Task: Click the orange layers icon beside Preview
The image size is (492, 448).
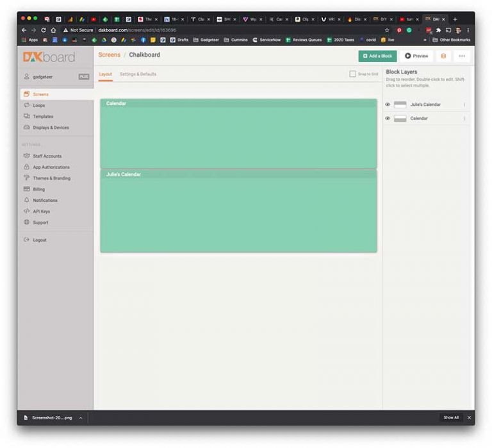Action: [x=443, y=56]
